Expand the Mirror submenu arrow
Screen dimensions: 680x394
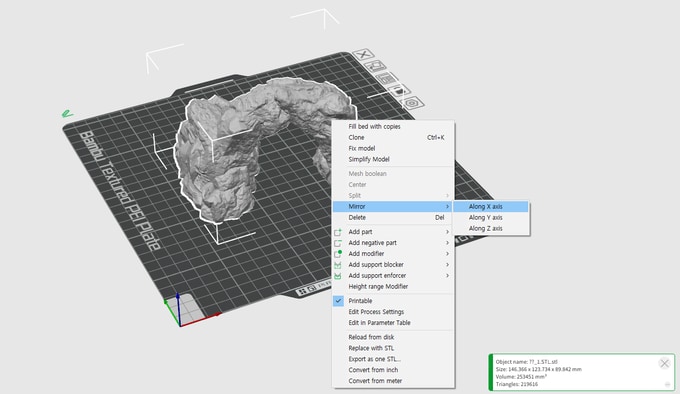(447, 207)
